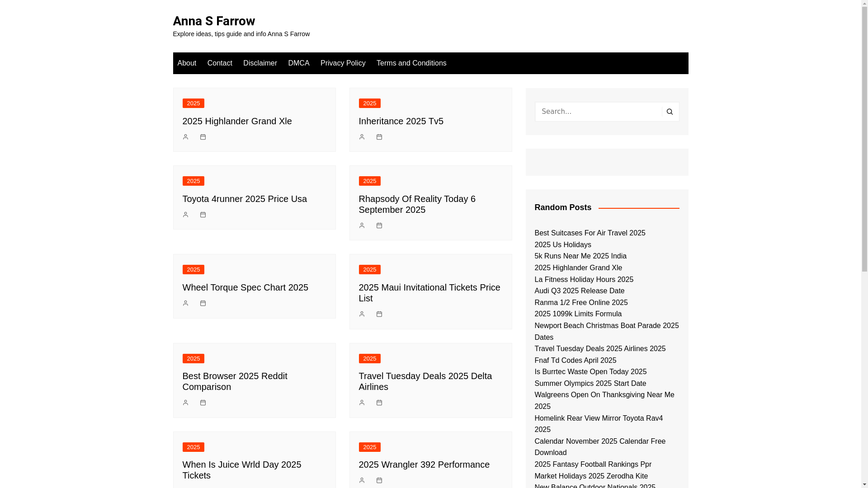The image size is (868, 488).
Task: Click 2025 category tag above Toyota 4runner post
Action: click(193, 181)
